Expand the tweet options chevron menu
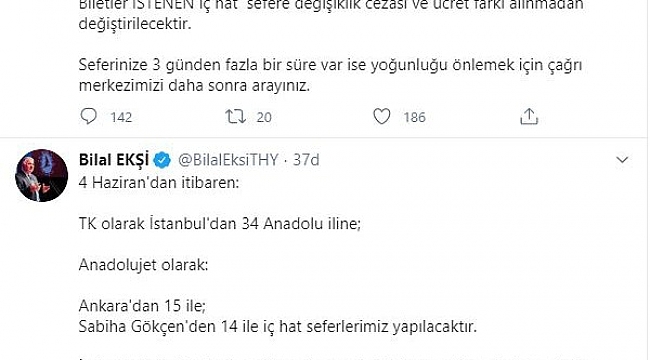 [x=622, y=160]
